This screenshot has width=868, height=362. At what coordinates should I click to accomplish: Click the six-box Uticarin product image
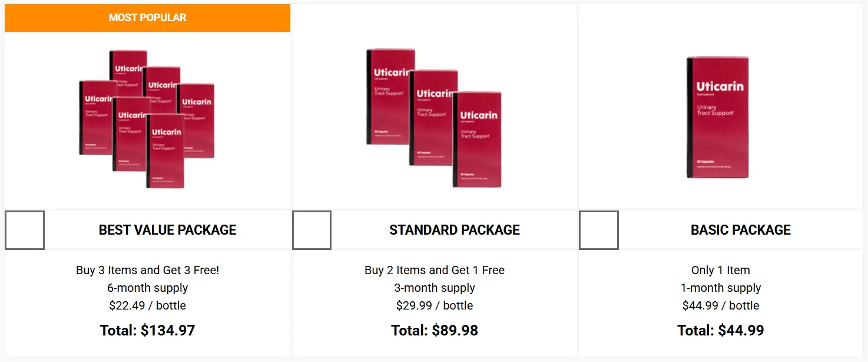(x=147, y=118)
